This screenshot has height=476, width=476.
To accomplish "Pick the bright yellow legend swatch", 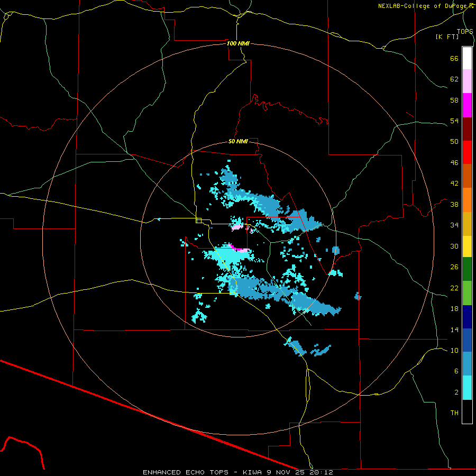I will [x=467, y=246].
